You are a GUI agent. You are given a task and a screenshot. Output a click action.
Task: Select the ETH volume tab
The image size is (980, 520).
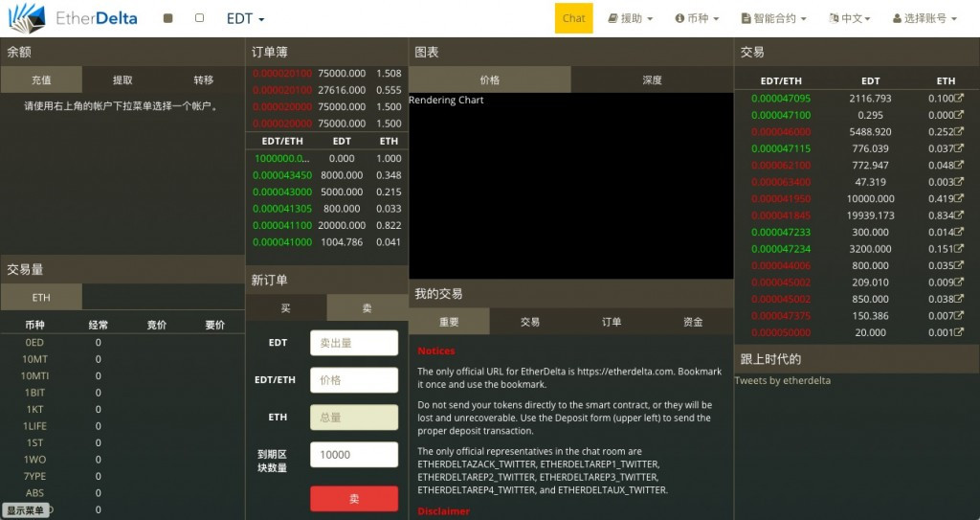[41, 297]
